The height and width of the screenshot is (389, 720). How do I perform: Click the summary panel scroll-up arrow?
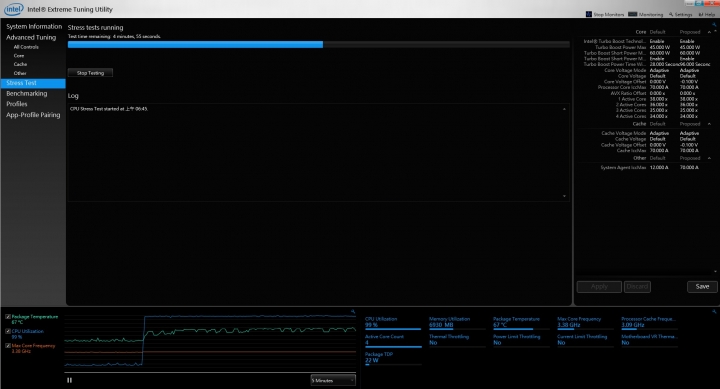715,31
